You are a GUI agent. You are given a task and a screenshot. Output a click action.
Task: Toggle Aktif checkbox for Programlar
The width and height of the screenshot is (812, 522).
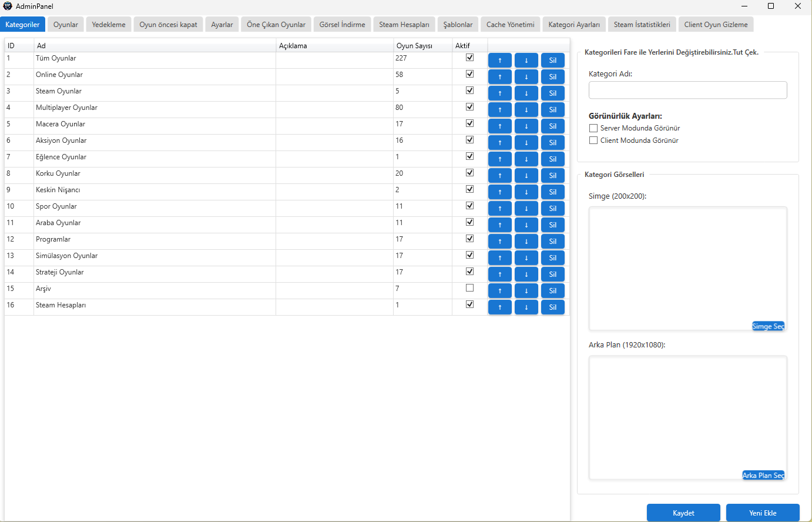(469, 239)
